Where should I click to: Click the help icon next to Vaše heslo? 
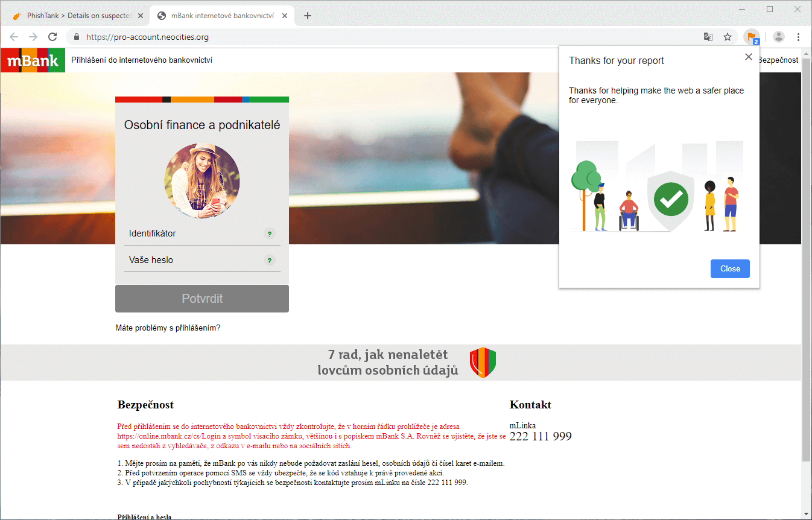270,261
